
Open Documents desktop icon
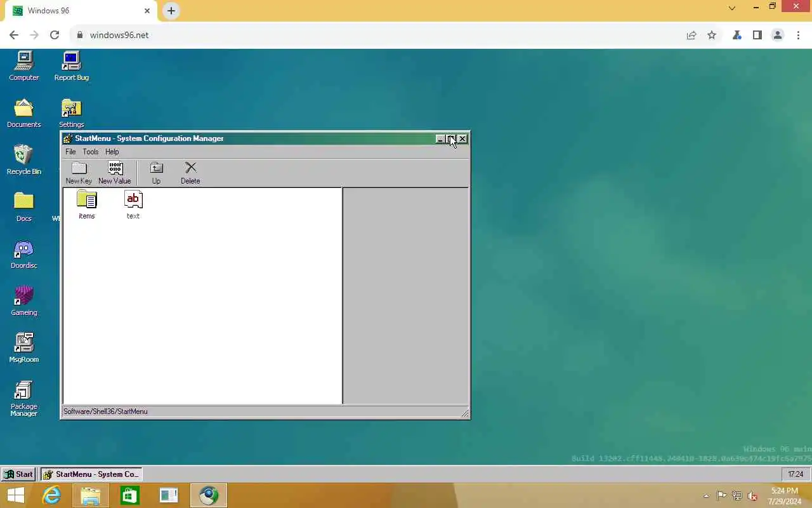pyautogui.click(x=24, y=113)
